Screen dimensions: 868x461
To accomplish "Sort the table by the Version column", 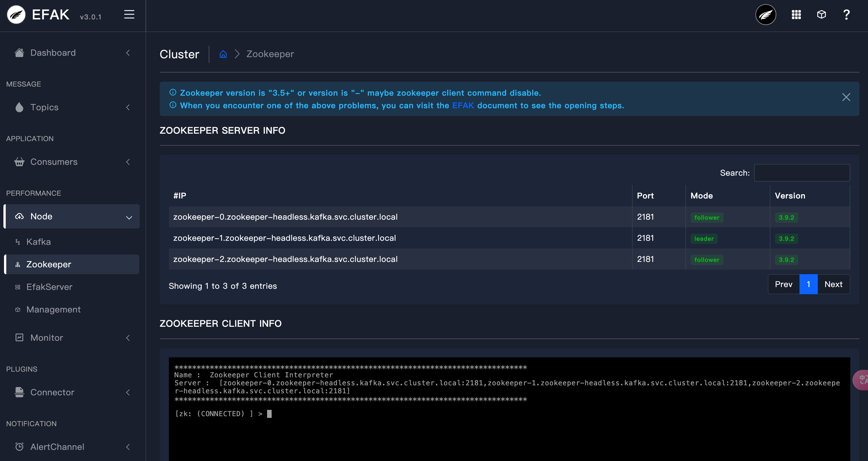I will (x=810, y=196).
